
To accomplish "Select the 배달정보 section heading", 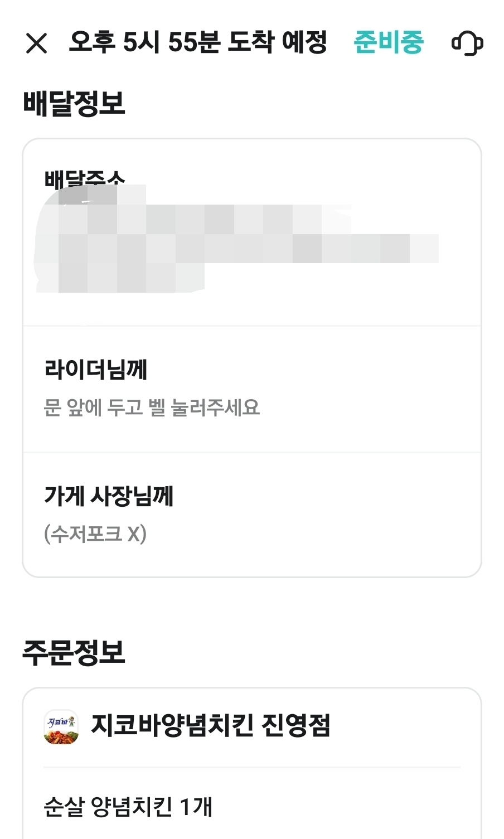I will [74, 104].
